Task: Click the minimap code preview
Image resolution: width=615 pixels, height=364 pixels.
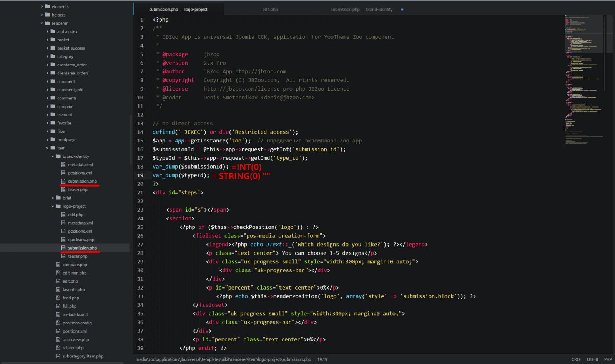Action: point(582,77)
